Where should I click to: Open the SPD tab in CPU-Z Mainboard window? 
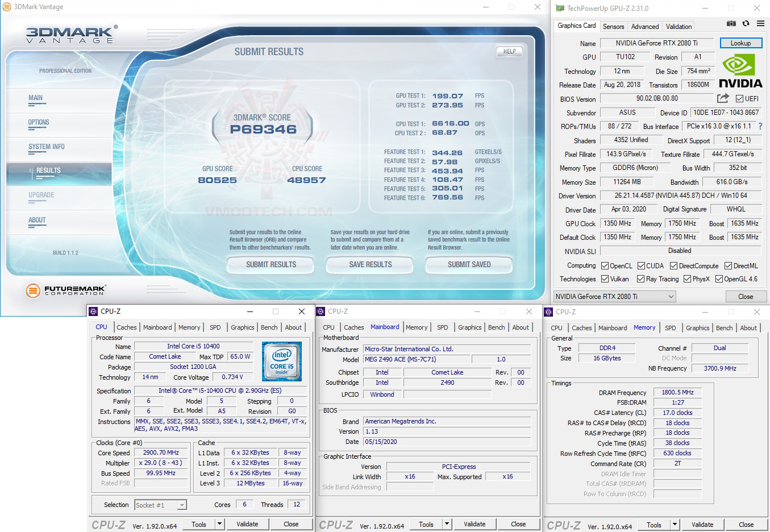pyautogui.click(x=443, y=327)
